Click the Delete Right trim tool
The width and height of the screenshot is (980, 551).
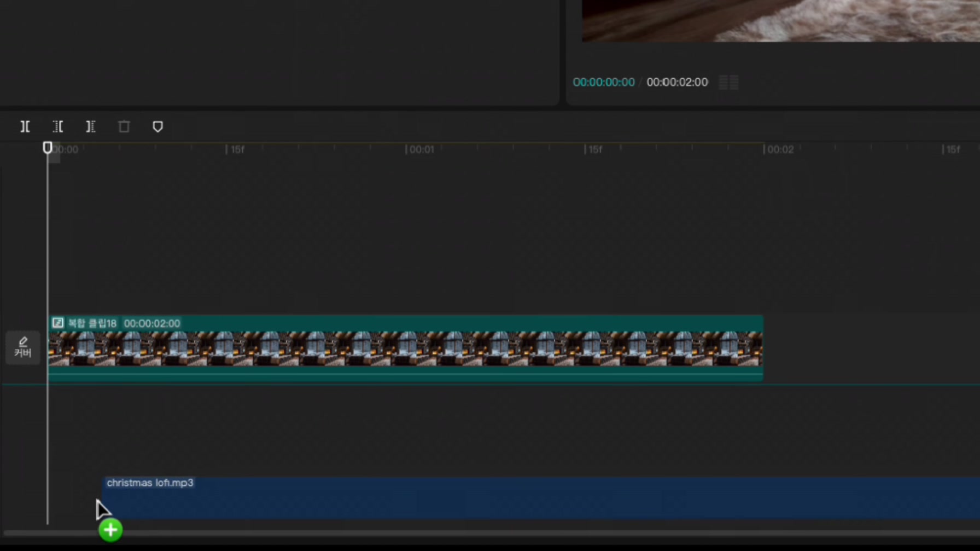[x=91, y=127]
